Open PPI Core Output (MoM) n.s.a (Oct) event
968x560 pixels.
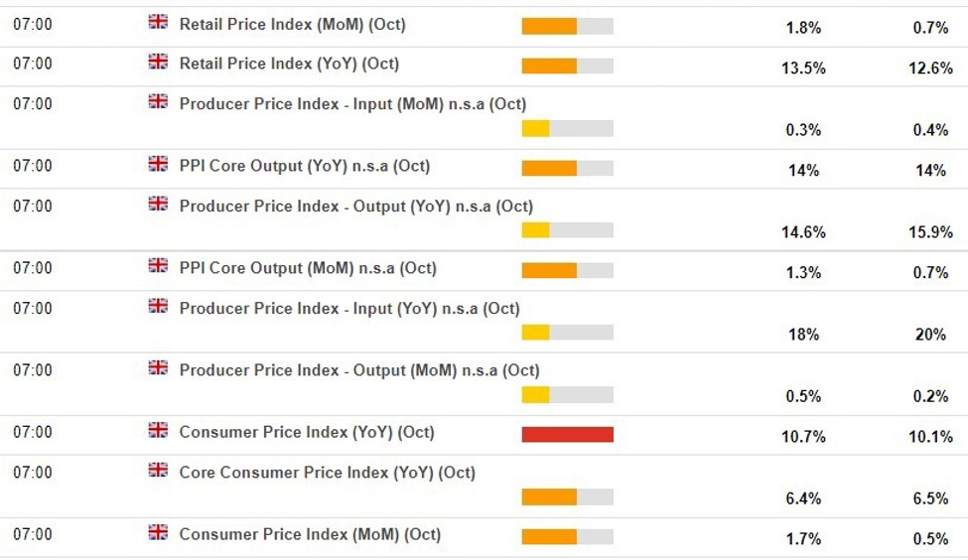click(307, 268)
